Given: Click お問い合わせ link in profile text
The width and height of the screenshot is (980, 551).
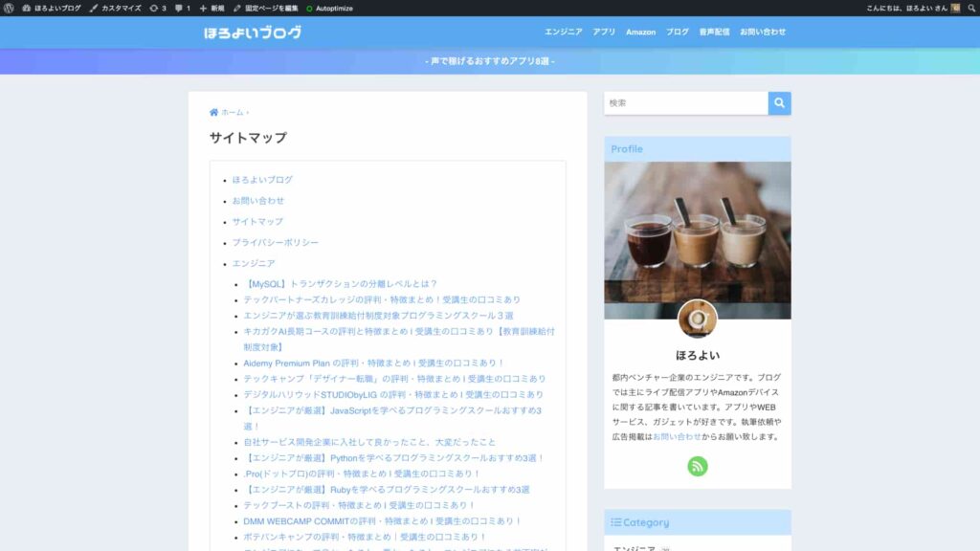Looking at the screenshot, I should click(x=677, y=436).
